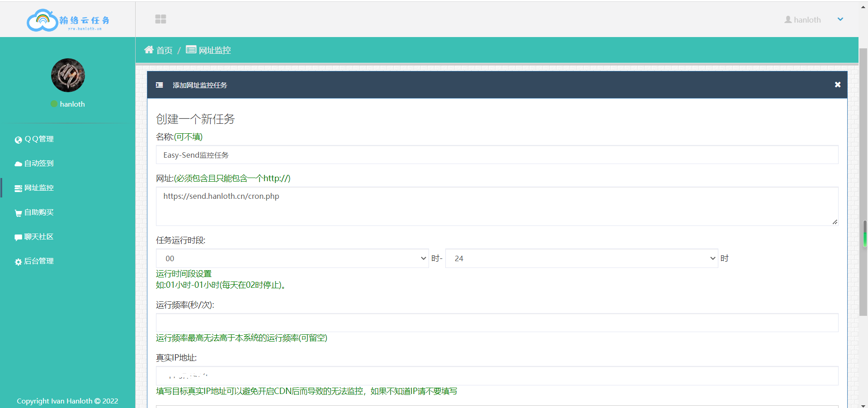868x408 pixels.
Task: Click the panel header list icon
Action: (160, 85)
